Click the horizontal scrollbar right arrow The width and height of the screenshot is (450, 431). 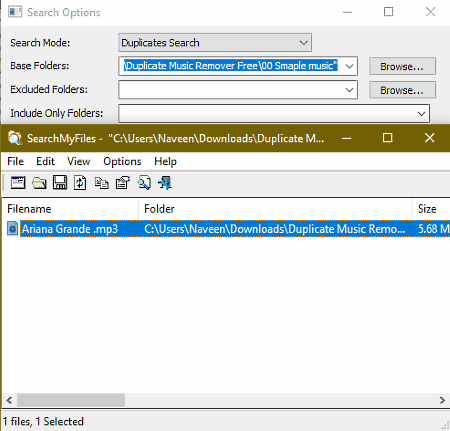pos(442,400)
